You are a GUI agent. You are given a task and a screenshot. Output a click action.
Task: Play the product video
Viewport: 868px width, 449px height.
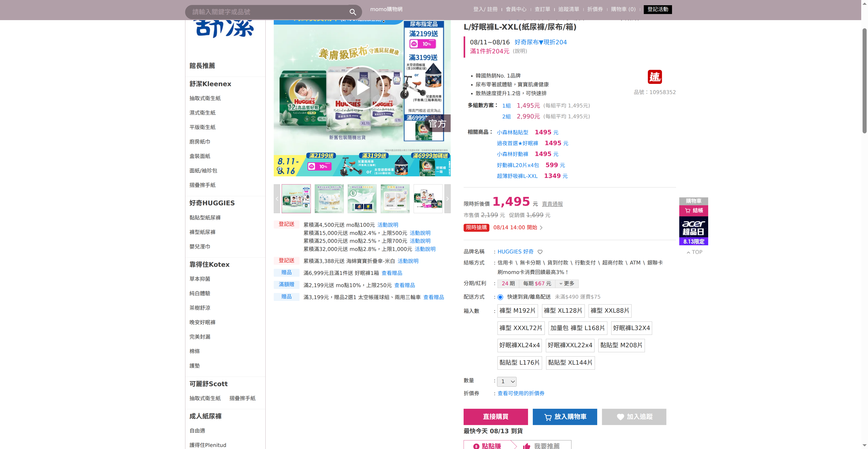tap(362, 88)
